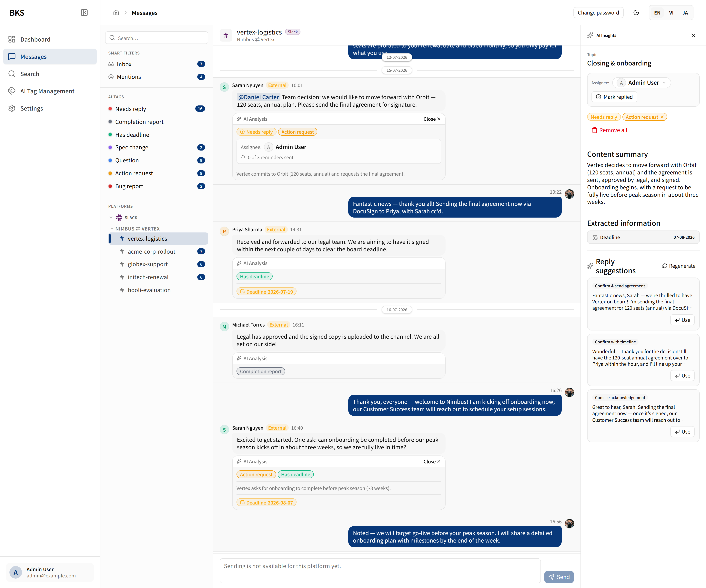The width and height of the screenshot is (706, 588).
Task: Switch language to EN
Action: tap(657, 13)
